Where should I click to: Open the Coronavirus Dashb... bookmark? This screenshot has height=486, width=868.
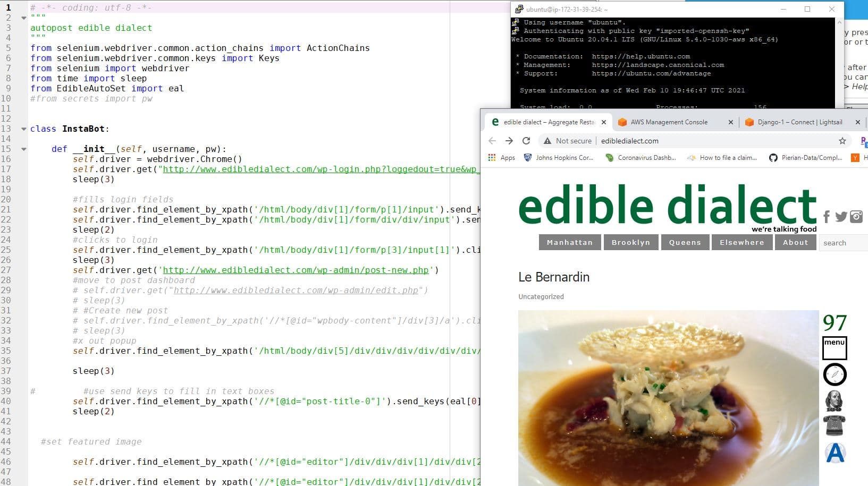tap(641, 158)
